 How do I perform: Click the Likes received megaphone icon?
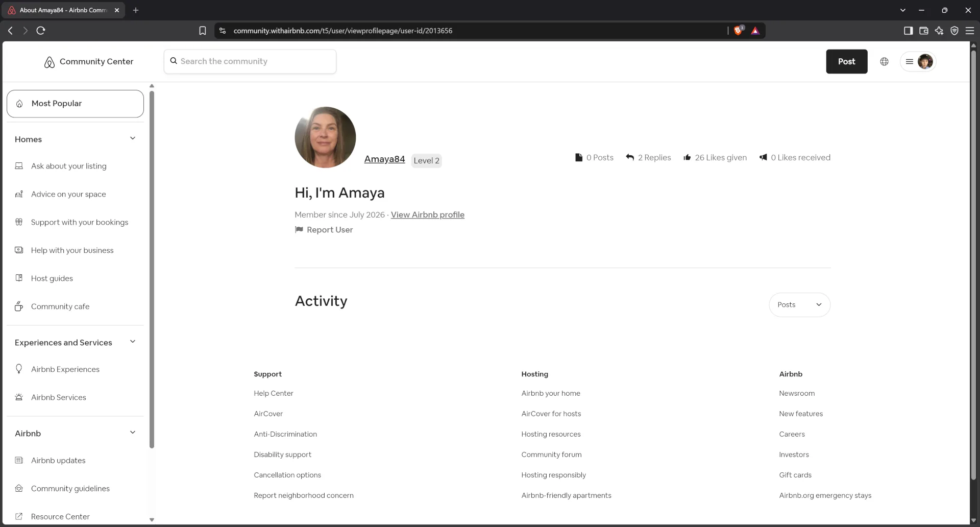pos(763,157)
